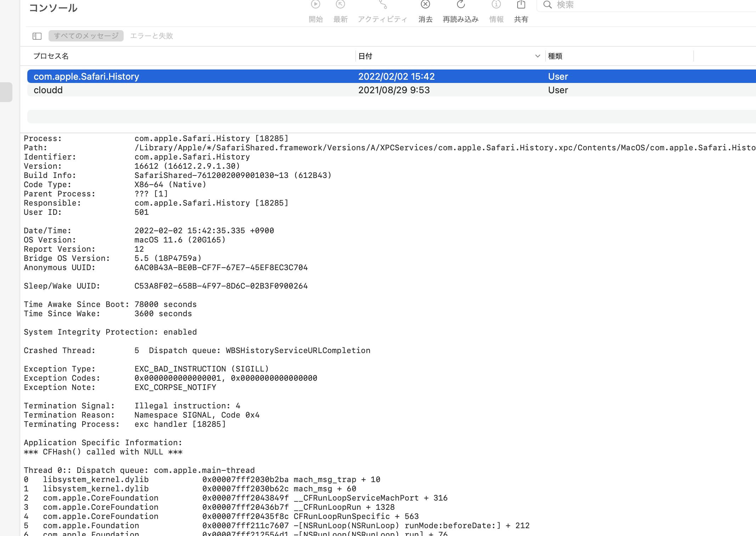Click the 日付 column sort chevron
The image size is (756, 536).
pos(537,56)
